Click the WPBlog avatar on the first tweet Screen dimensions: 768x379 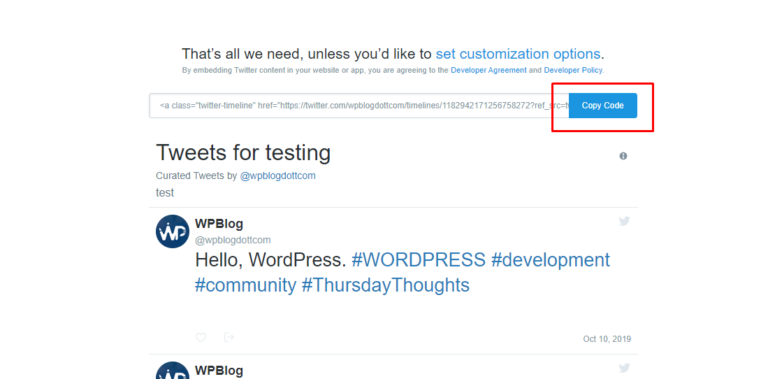172,231
